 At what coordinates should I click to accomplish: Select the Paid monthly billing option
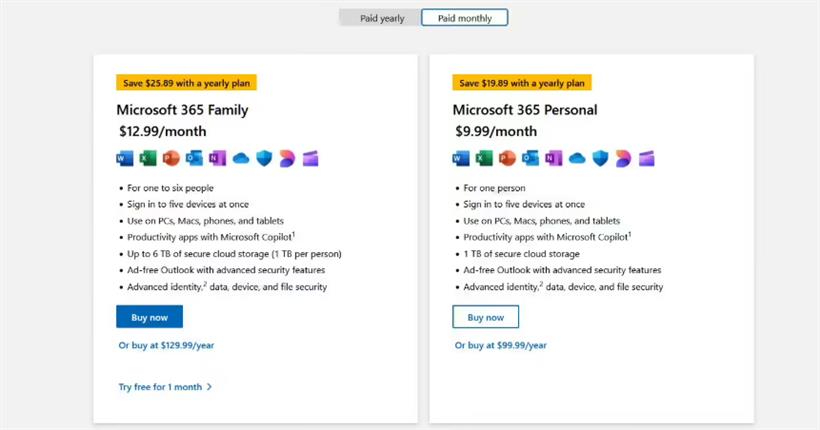[464, 18]
